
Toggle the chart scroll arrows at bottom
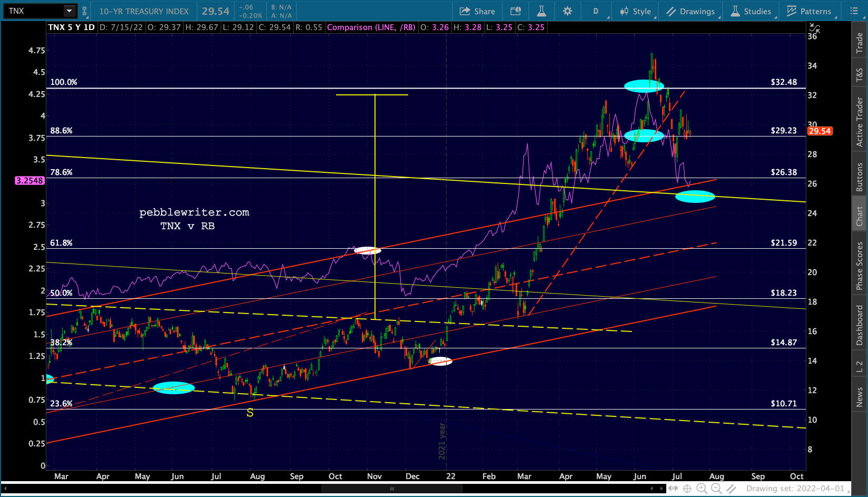pos(673,489)
